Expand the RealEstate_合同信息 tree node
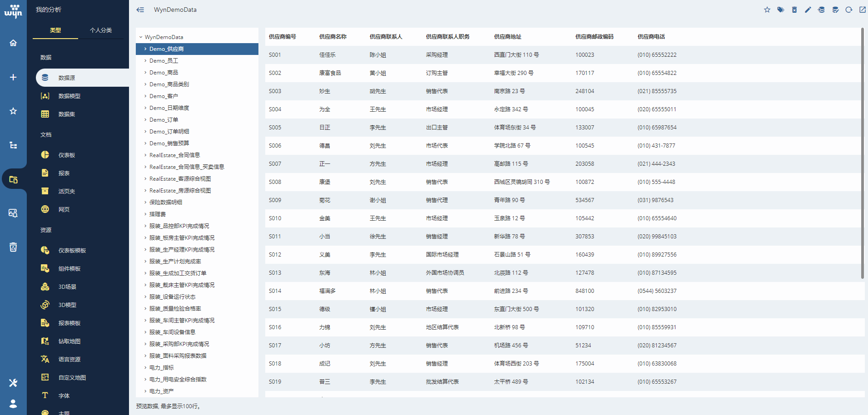The width and height of the screenshot is (868, 415). click(145, 155)
